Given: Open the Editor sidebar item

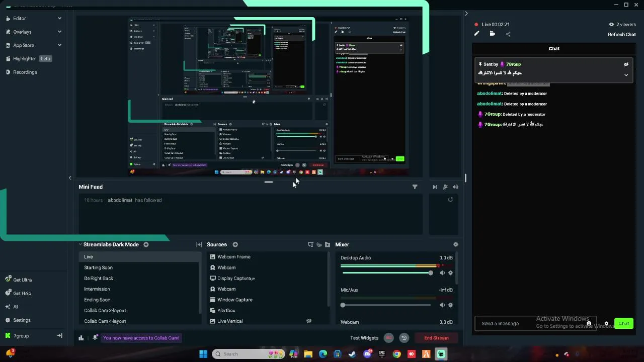Looking at the screenshot, I should 19,18.
